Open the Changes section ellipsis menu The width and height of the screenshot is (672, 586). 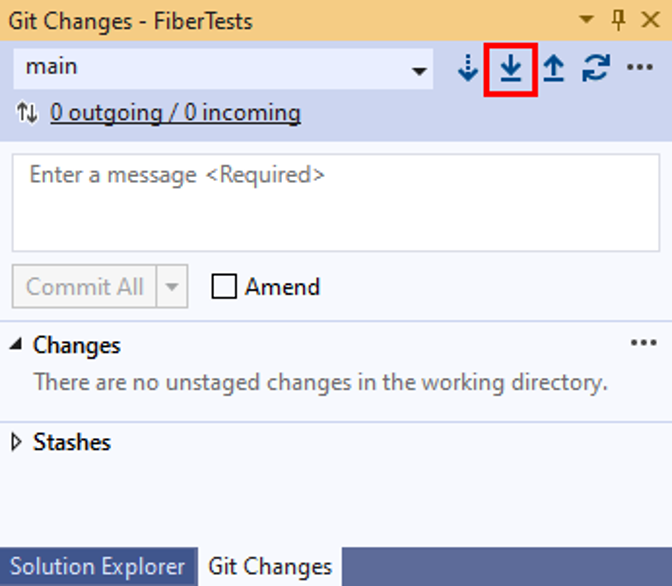pos(644,344)
